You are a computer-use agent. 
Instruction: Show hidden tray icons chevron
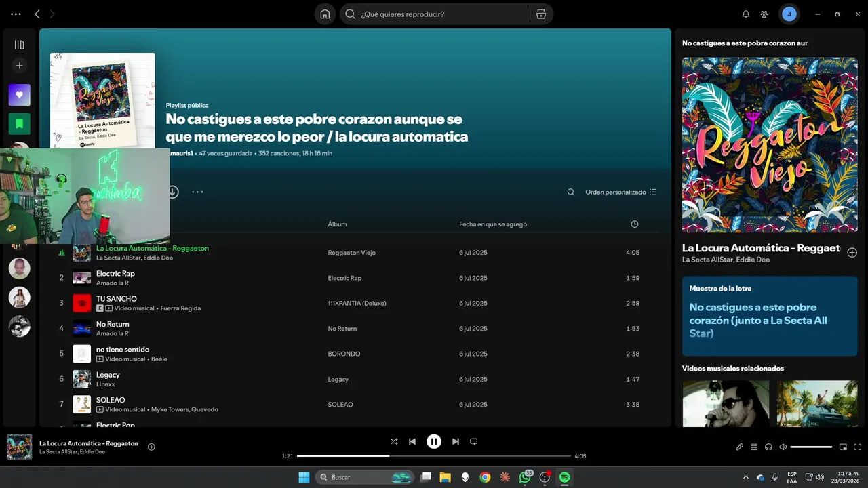coord(746,477)
